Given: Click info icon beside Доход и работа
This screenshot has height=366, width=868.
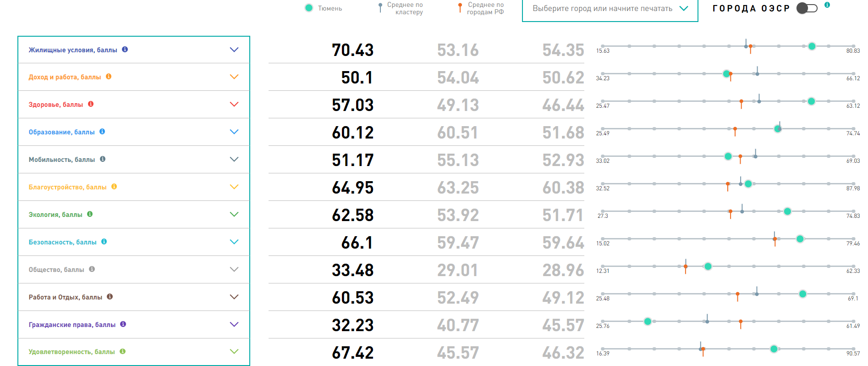Looking at the screenshot, I should tap(109, 77).
